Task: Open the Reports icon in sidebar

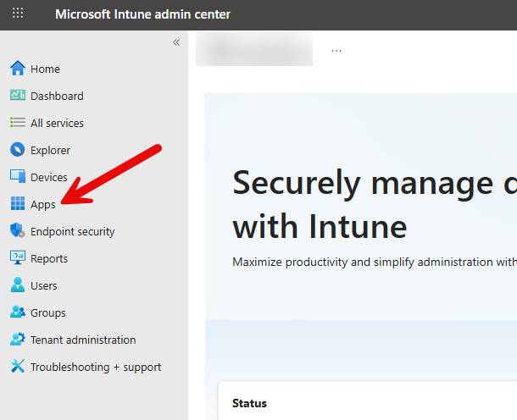Action: click(x=18, y=258)
